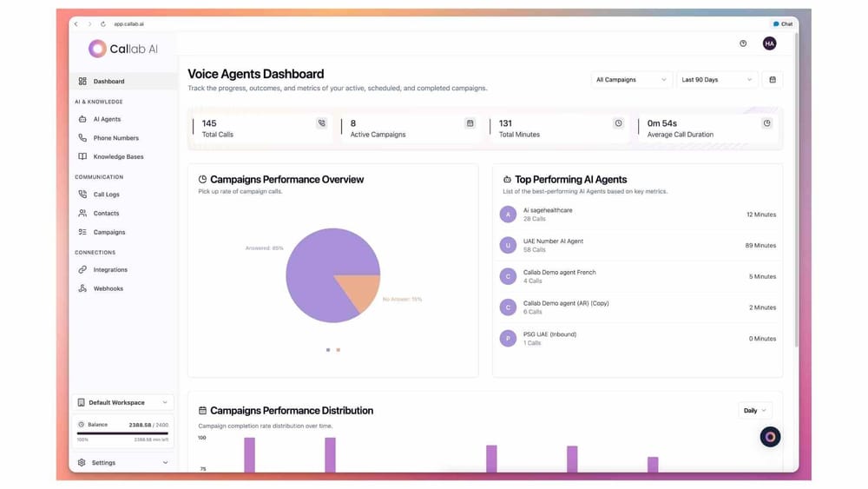
Task: Click the Active Campaigns calendar icon
Action: 470,123
